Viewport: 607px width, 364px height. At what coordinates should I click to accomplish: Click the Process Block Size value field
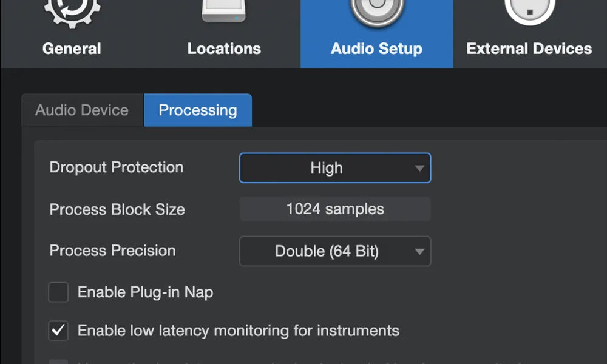pyautogui.click(x=334, y=209)
